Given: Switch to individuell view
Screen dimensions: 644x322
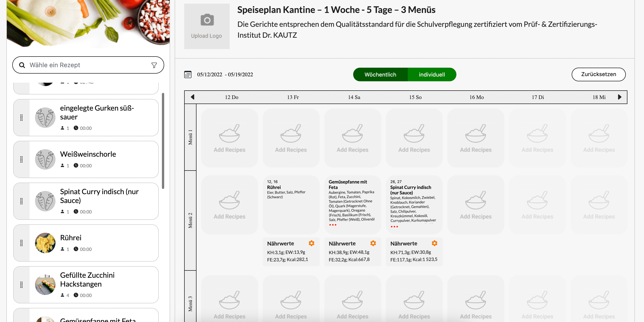Looking at the screenshot, I should pos(432,74).
